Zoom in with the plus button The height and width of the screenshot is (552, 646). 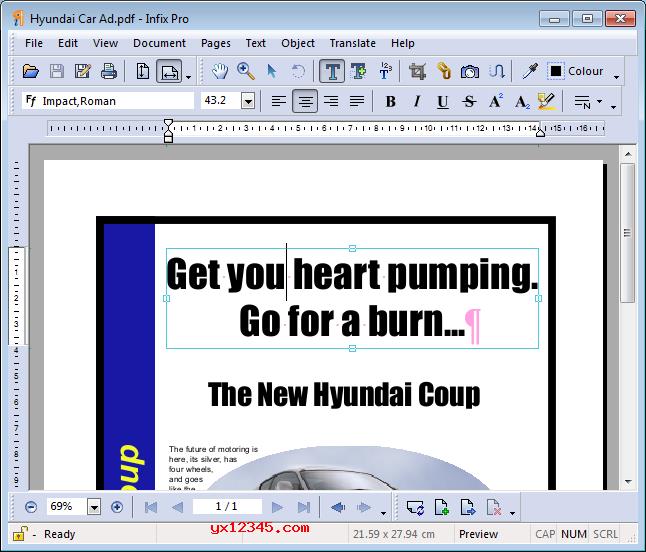coord(117,507)
